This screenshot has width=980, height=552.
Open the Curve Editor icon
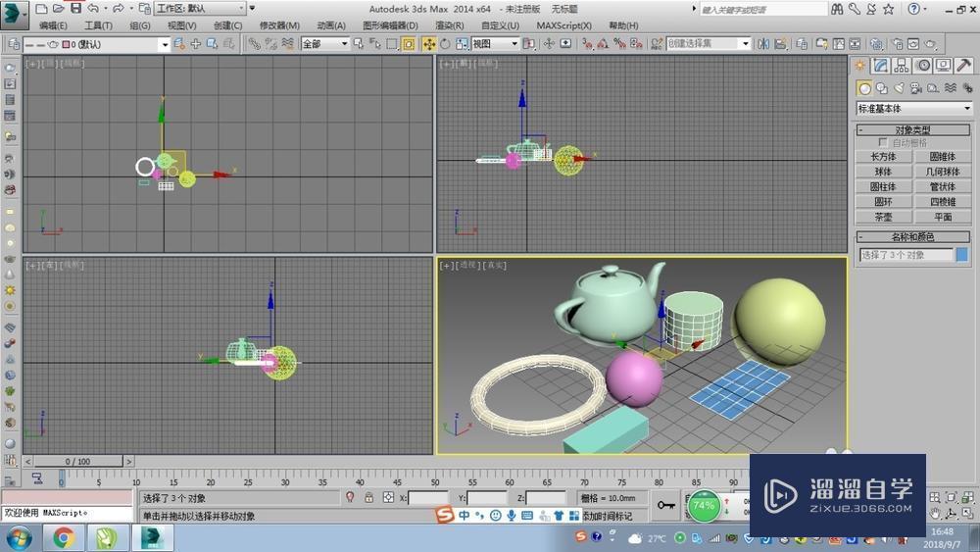[x=839, y=44]
